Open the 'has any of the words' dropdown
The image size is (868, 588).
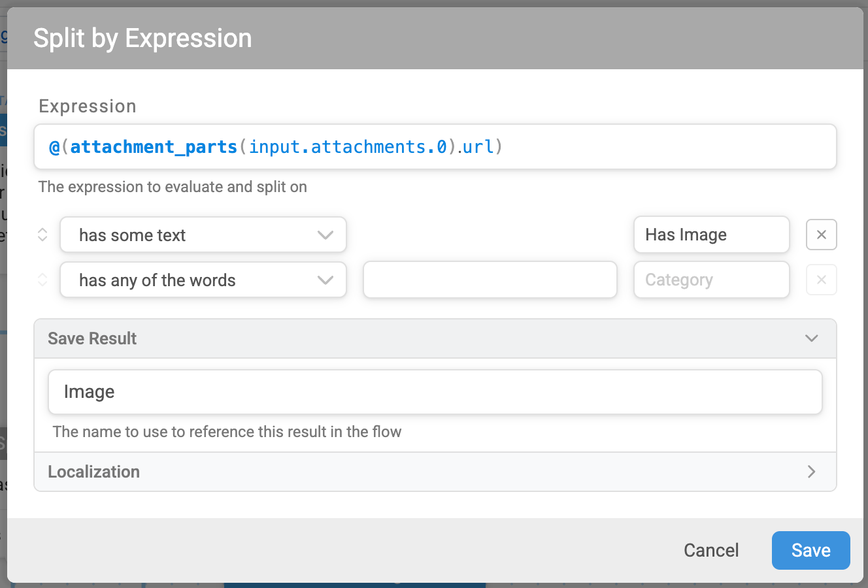[x=203, y=280]
